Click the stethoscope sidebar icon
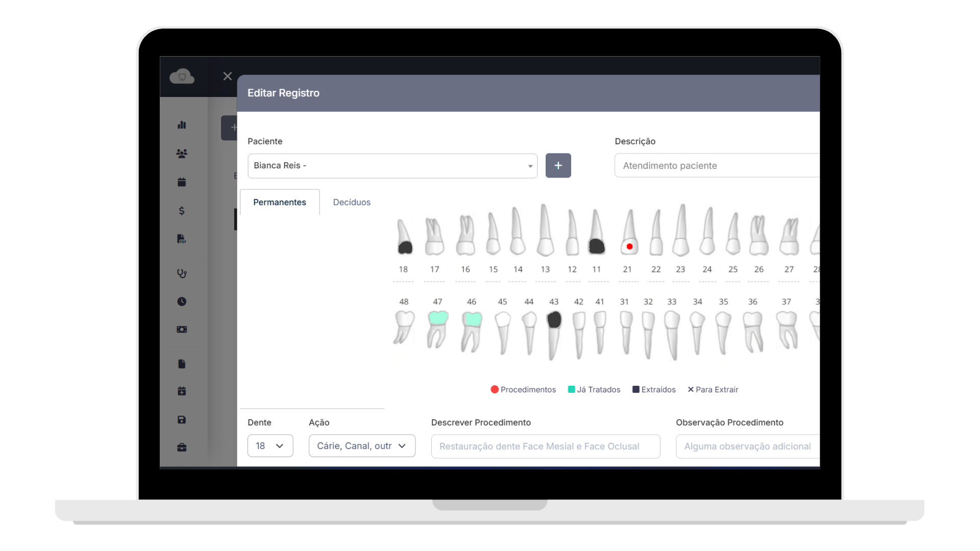The width and height of the screenshot is (980, 551). 182,273
